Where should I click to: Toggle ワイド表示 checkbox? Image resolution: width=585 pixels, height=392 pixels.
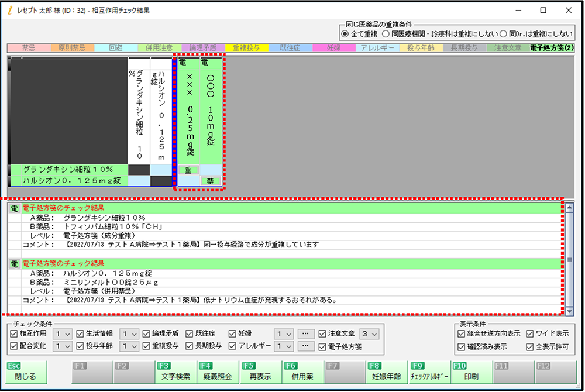[530, 333]
